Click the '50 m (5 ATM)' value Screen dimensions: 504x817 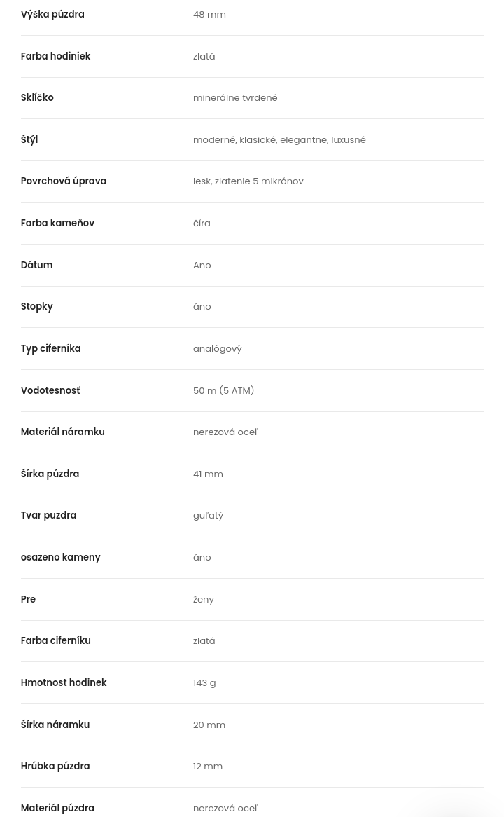[223, 390]
